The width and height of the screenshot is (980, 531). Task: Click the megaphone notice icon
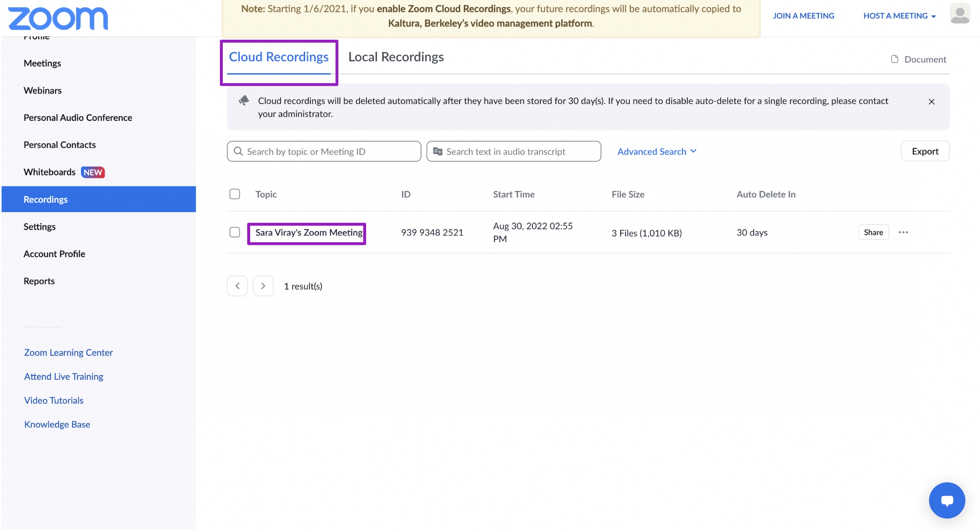point(244,100)
